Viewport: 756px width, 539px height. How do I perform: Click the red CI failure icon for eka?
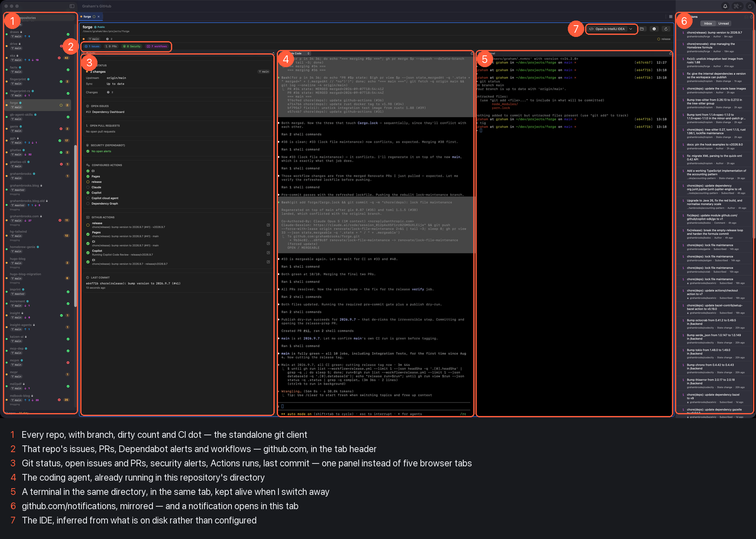point(59,58)
